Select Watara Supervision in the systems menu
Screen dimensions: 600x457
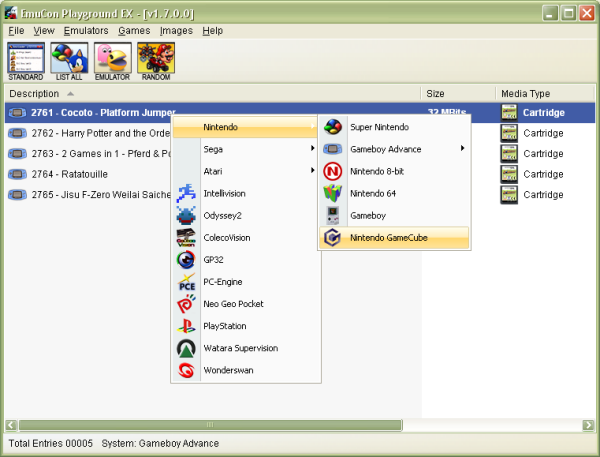[x=246, y=348]
